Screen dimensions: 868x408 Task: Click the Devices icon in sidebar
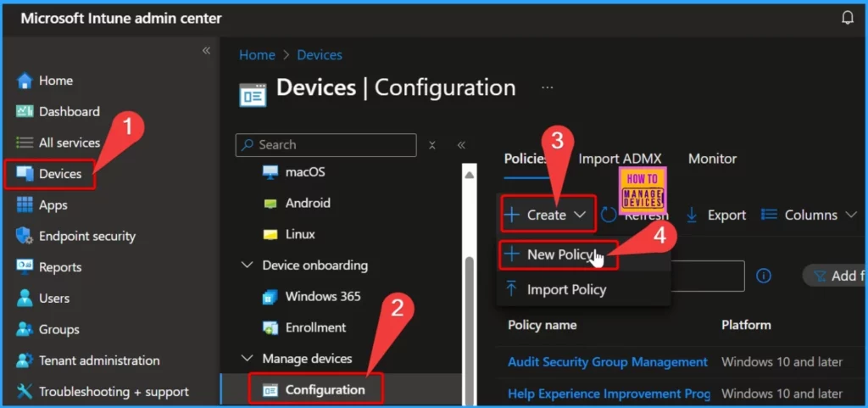coord(25,174)
